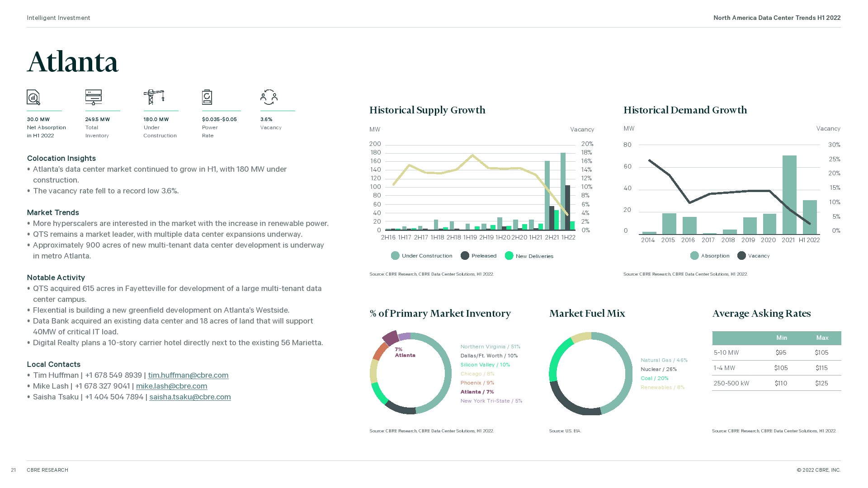Click the Power Rate clipboard icon

click(x=207, y=97)
